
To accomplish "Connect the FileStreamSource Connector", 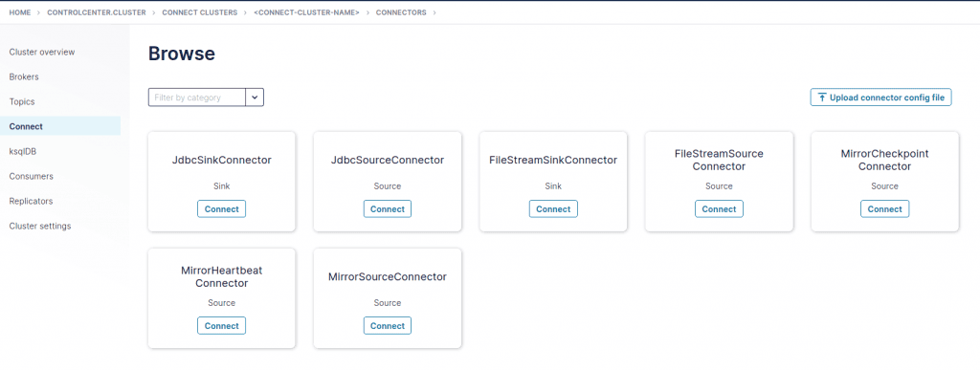I will (x=719, y=209).
